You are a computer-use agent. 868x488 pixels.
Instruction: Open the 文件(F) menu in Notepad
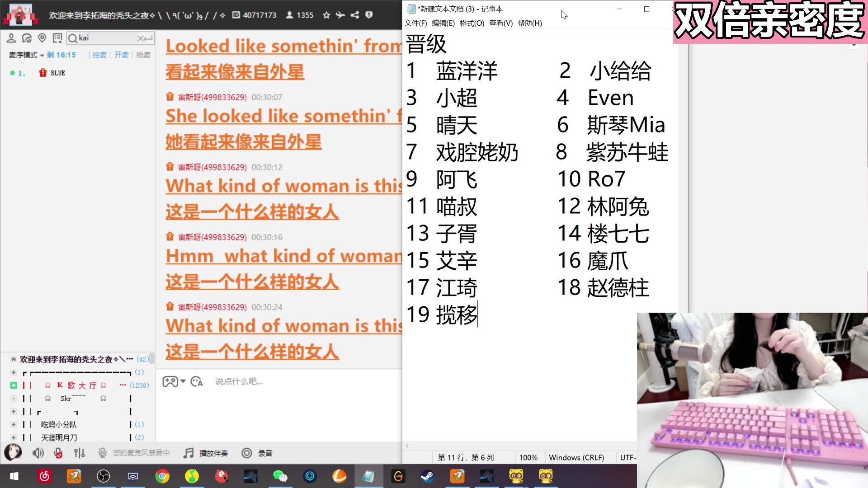tap(415, 23)
